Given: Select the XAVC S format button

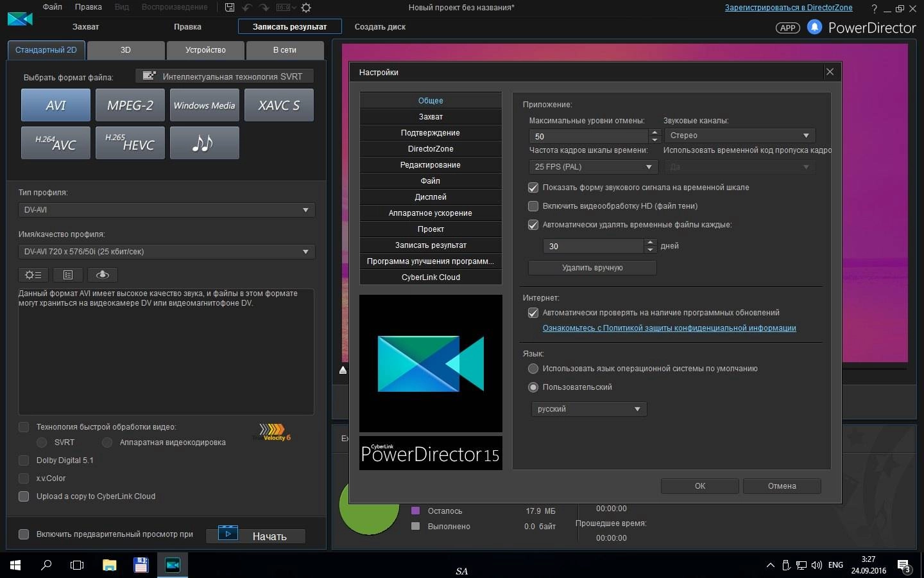Looking at the screenshot, I should pyautogui.click(x=279, y=105).
